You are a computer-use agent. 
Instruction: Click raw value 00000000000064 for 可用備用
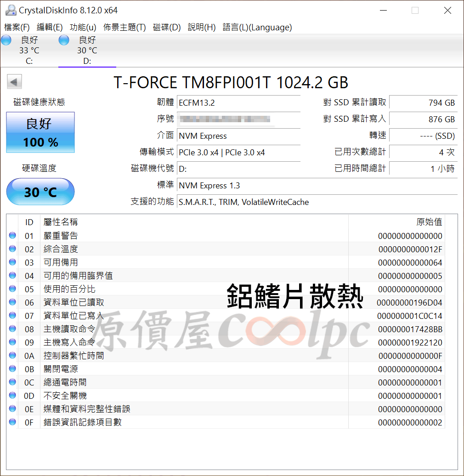(x=410, y=263)
